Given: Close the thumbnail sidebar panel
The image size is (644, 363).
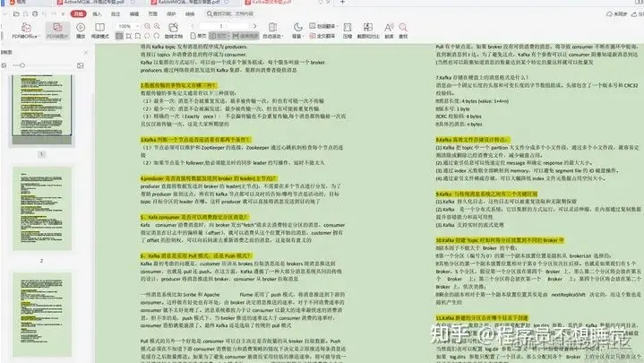Looking at the screenshot, I should 86,52.
